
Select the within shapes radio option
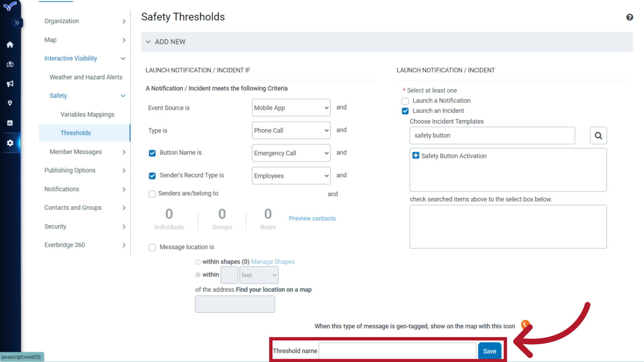[x=198, y=262]
